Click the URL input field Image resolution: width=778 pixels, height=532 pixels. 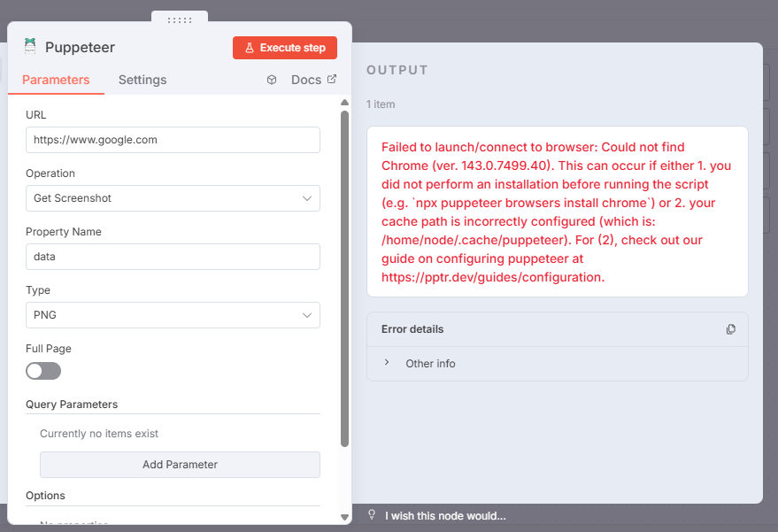click(x=173, y=140)
